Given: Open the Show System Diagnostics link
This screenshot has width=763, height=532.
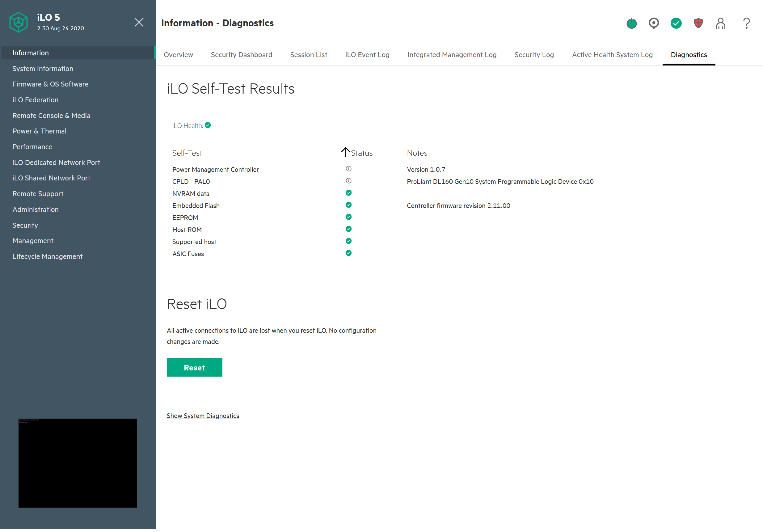Looking at the screenshot, I should click(203, 416).
